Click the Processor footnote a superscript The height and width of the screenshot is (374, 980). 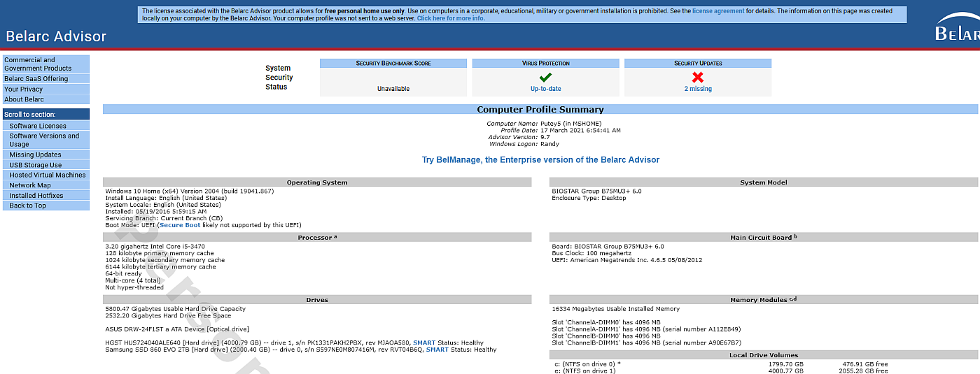click(335, 236)
